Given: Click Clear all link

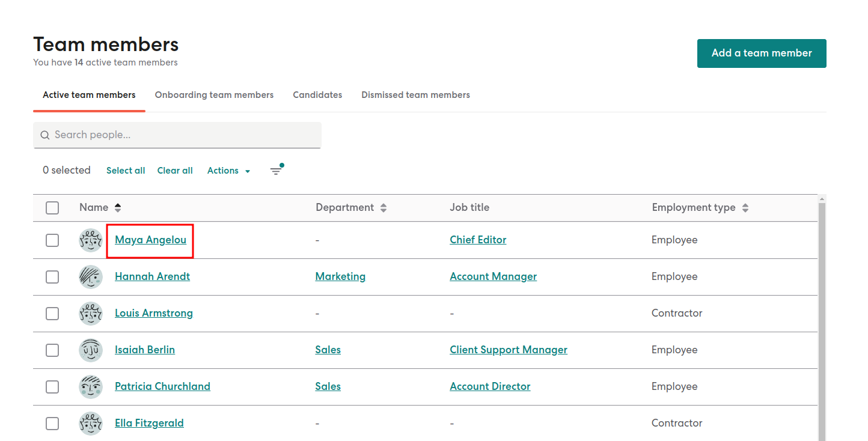Looking at the screenshot, I should [175, 171].
